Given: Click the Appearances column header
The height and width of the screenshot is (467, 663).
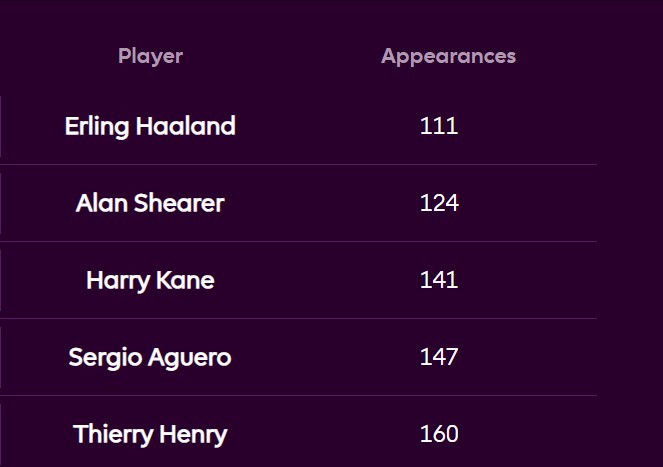Looking at the screenshot, I should tap(448, 56).
